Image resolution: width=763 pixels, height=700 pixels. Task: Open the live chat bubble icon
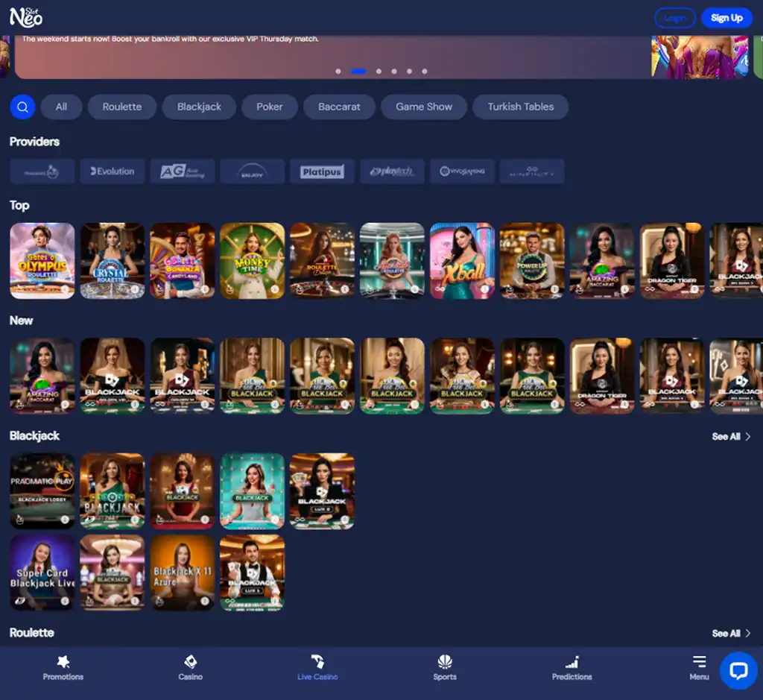point(738,671)
